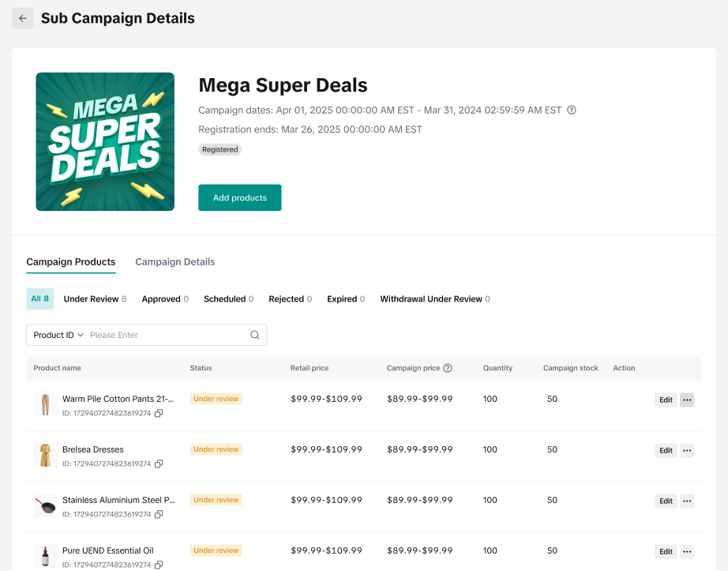The width and height of the screenshot is (728, 571).
Task: Click the Mega Super Deals campaign banner image
Action: (x=105, y=142)
